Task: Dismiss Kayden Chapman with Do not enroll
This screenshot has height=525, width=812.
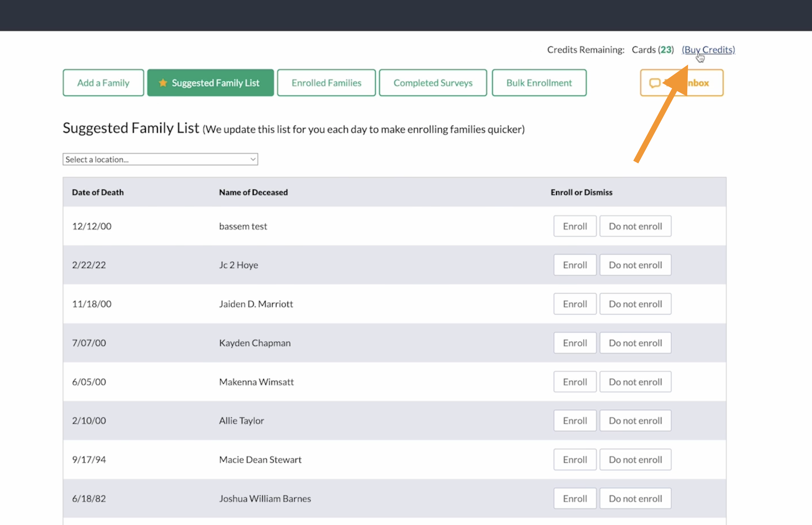Action: 635,343
